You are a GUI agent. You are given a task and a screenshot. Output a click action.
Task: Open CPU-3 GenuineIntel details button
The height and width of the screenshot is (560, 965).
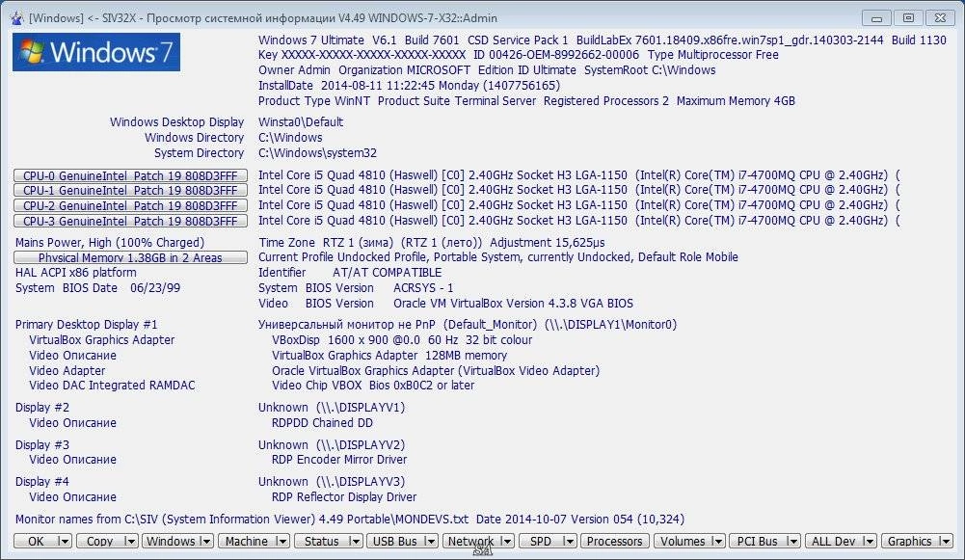130,221
